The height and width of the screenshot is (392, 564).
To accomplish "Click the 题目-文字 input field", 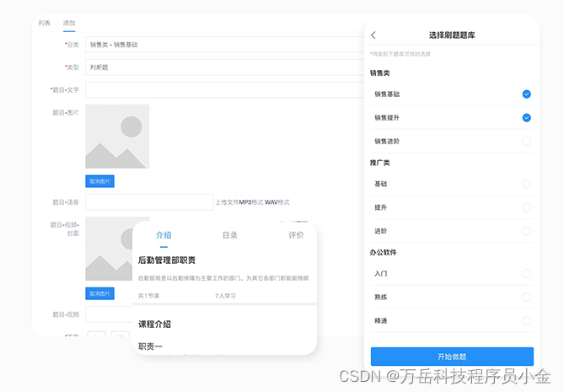I will [x=225, y=90].
